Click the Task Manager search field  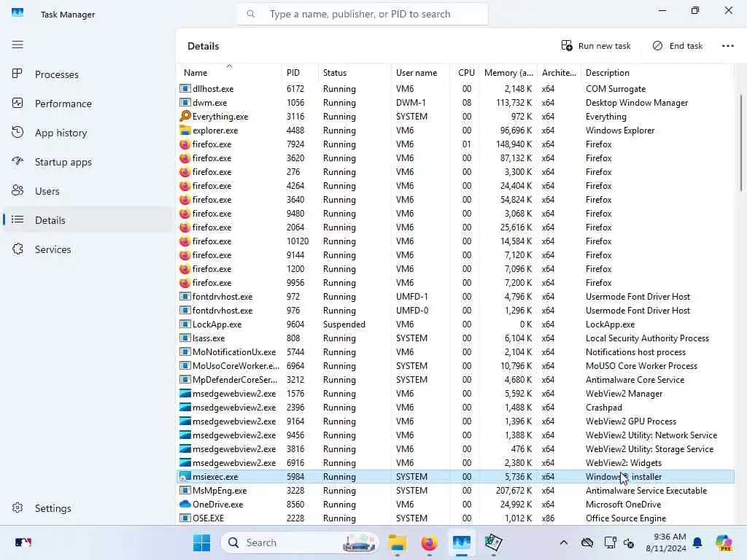coord(362,14)
